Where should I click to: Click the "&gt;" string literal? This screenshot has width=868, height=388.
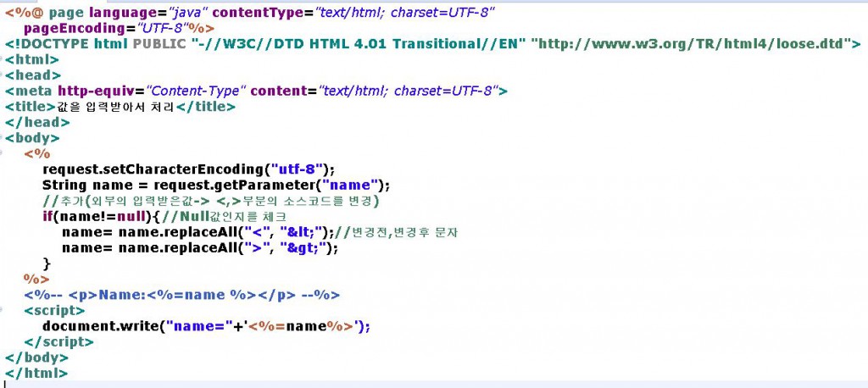coord(302,248)
